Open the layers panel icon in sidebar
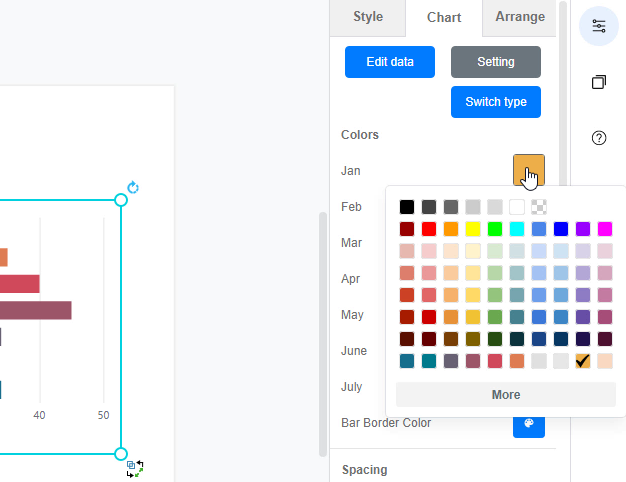This screenshot has height=482, width=626. [x=599, y=82]
